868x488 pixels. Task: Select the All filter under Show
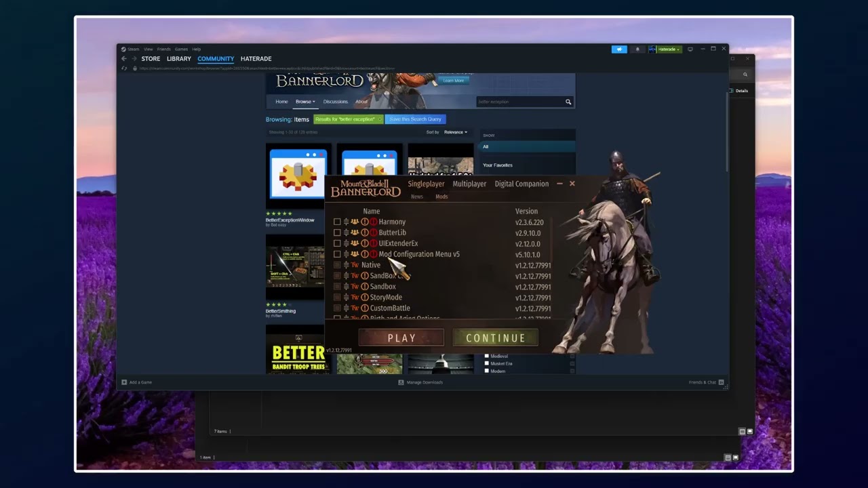(x=528, y=146)
